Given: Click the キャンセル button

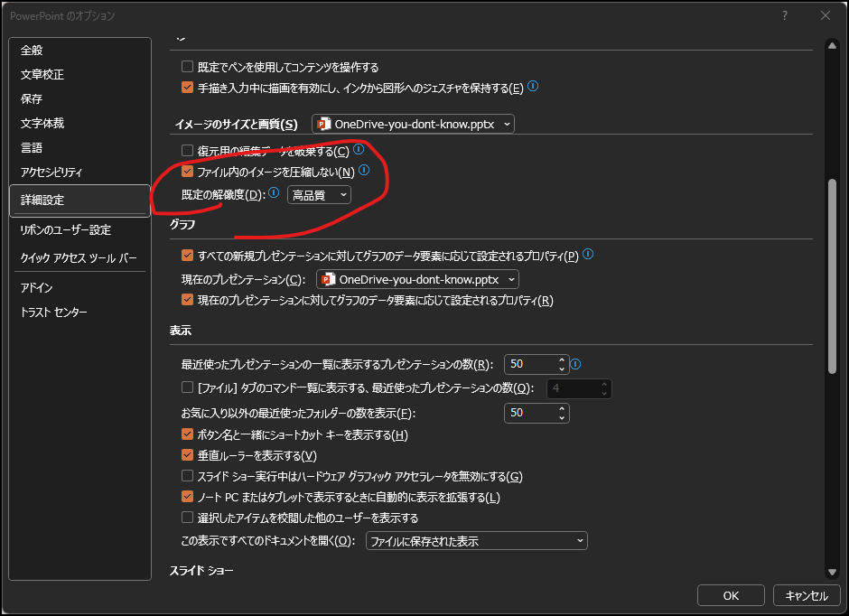Looking at the screenshot, I should click(x=807, y=595).
